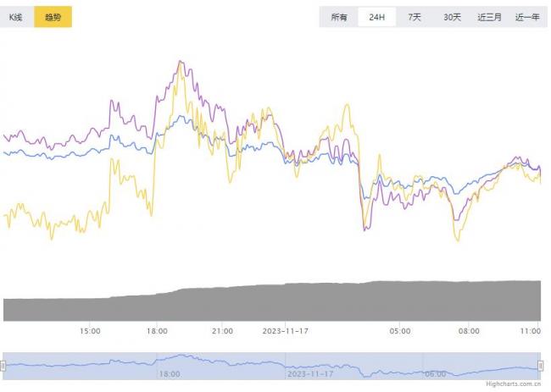Click the purple line's highest peak

(x=180, y=62)
